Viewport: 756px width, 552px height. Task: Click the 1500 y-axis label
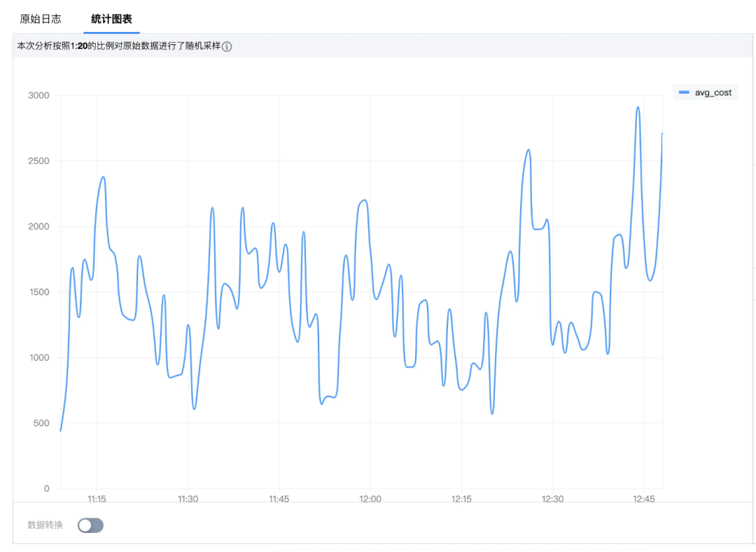[x=38, y=292]
